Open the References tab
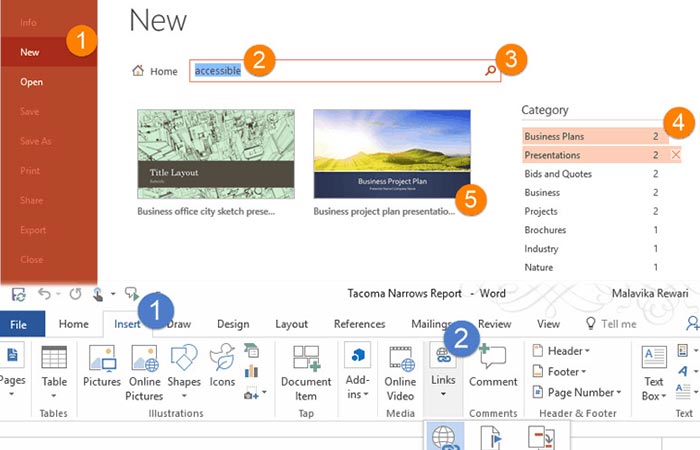The height and width of the screenshot is (450, 700). pyautogui.click(x=359, y=324)
